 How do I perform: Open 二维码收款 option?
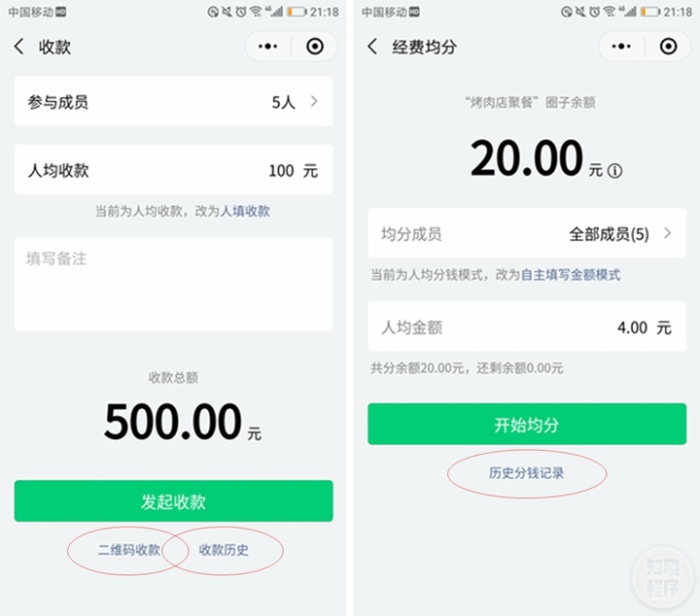(129, 550)
